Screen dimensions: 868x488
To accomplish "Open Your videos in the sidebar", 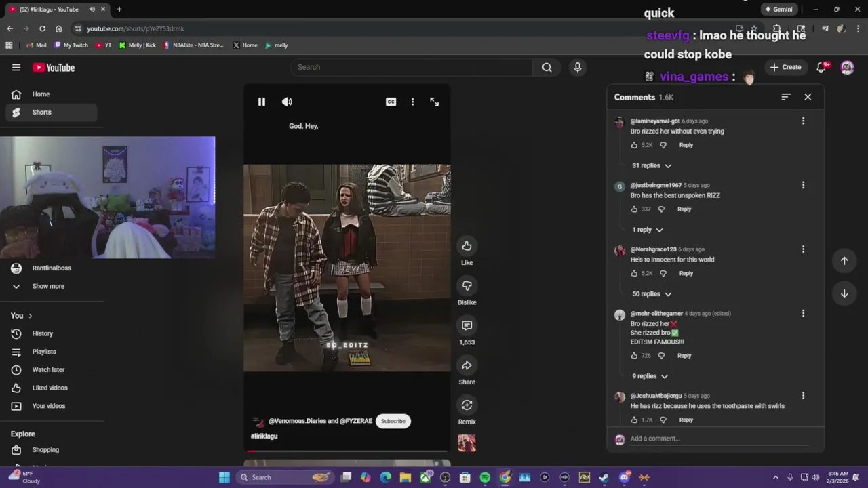I will click(52, 406).
